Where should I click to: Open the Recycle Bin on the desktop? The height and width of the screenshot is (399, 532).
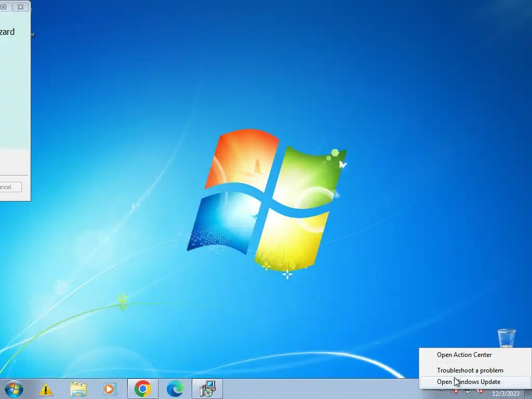point(506,338)
